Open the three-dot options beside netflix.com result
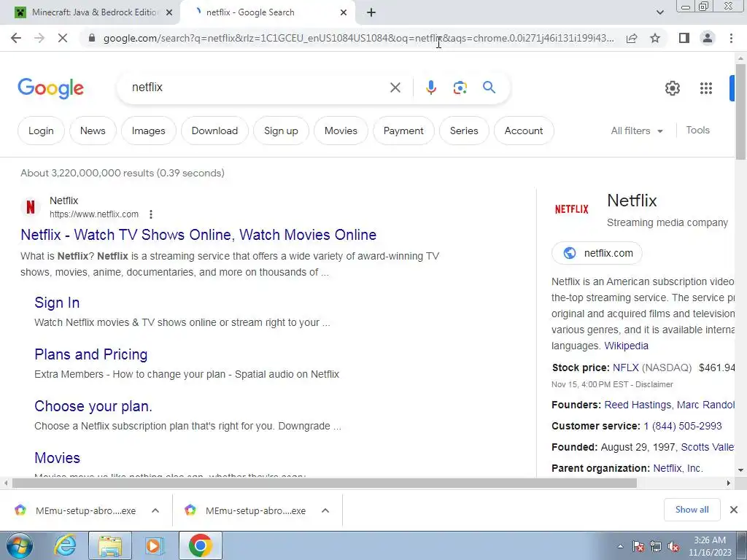Image resolution: width=747 pixels, height=560 pixels. [150, 214]
